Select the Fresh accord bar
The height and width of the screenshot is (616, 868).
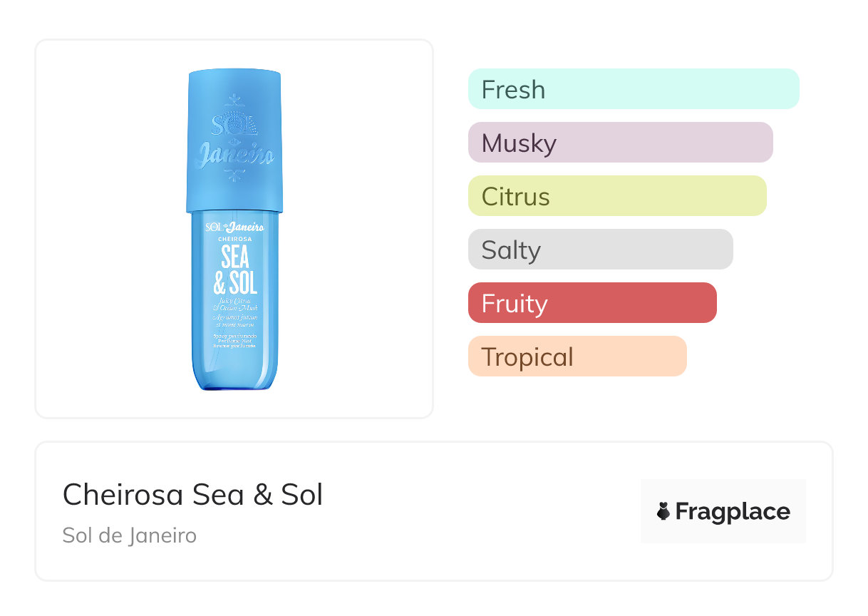[x=634, y=89]
